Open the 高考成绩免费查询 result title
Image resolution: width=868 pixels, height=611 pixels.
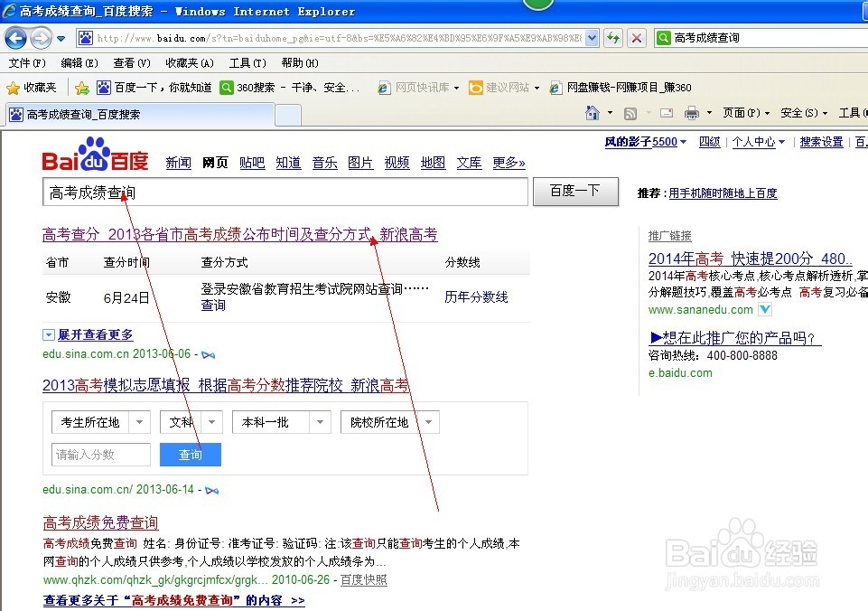click(101, 522)
